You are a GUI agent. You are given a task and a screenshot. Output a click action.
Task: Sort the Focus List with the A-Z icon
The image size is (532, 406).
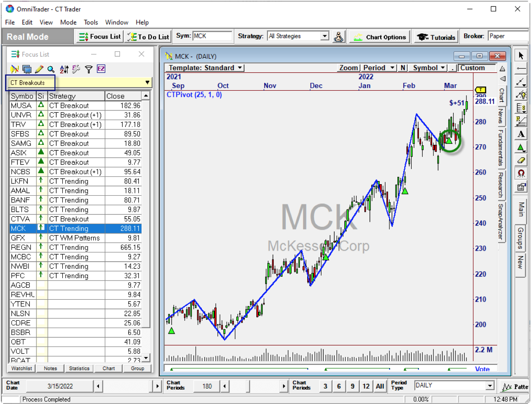click(x=64, y=69)
